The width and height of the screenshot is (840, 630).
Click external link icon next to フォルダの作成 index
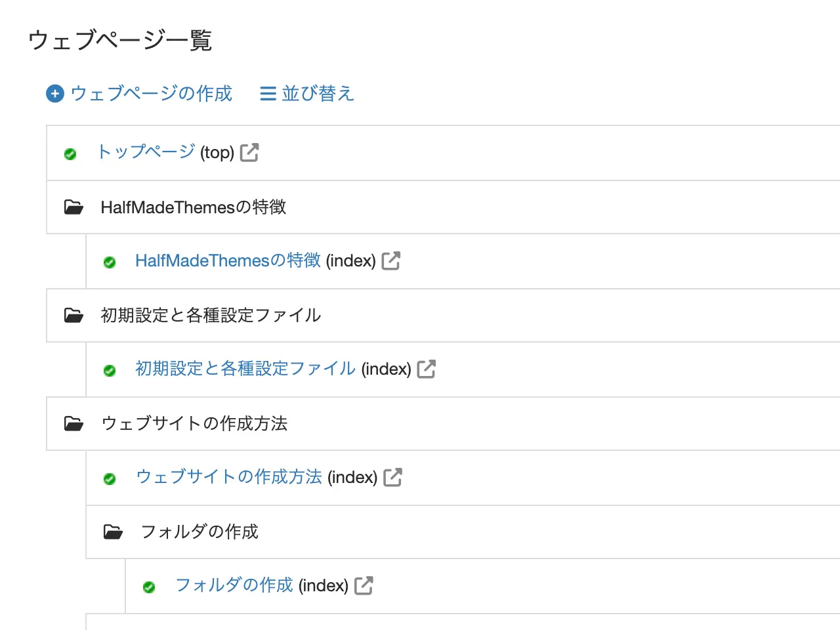point(364,585)
